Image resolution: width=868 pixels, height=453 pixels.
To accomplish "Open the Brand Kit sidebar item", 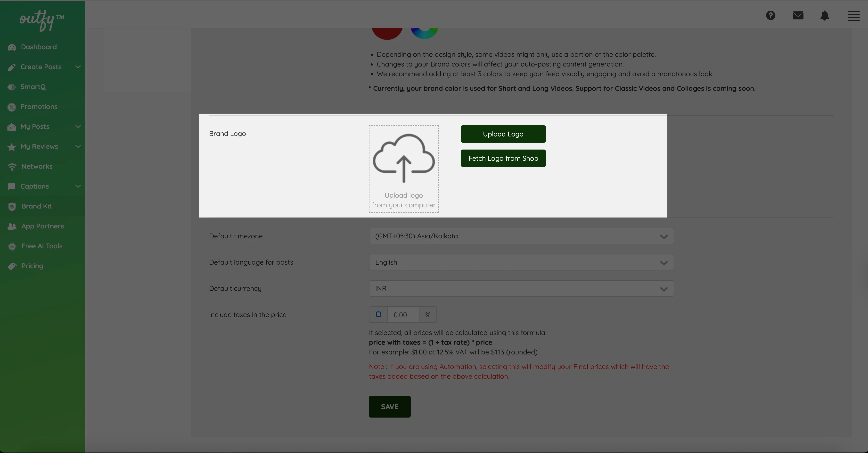I will point(36,206).
